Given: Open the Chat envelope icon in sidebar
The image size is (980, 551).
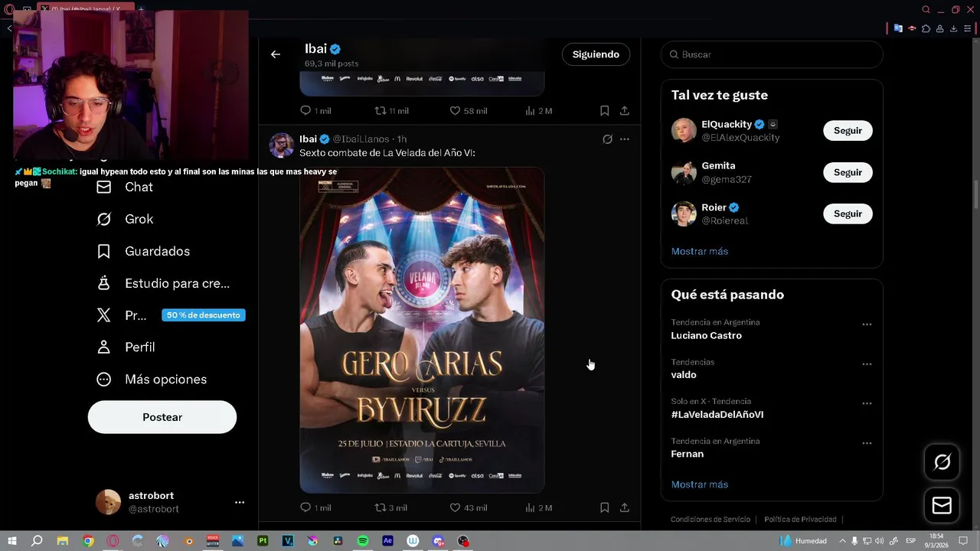Looking at the screenshot, I should tap(104, 187).
